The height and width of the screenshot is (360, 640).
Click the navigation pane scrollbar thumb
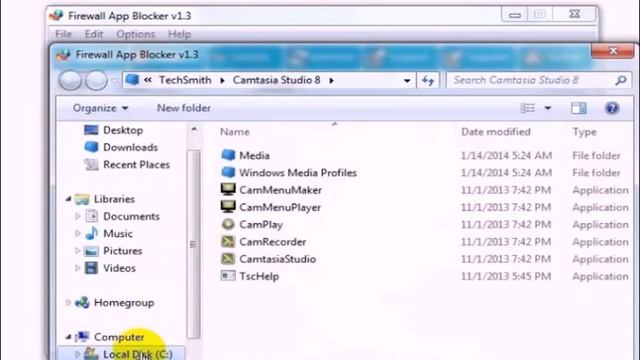click(x=193, y=244)
